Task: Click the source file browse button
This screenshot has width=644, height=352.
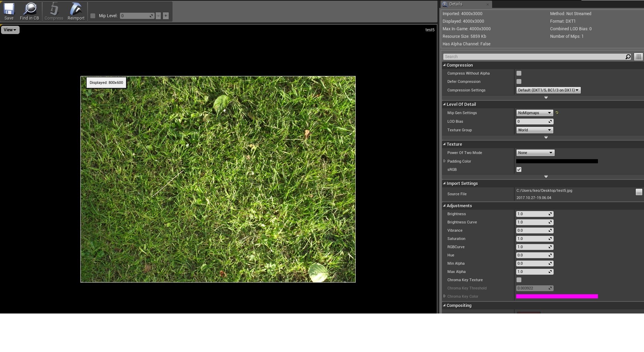Action: click(639, 192)
